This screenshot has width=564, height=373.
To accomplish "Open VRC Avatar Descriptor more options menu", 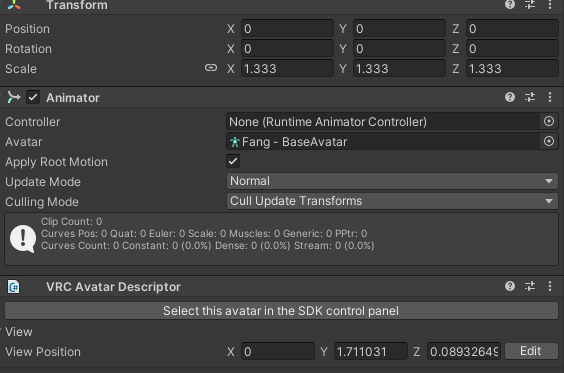I will (550, 286).
